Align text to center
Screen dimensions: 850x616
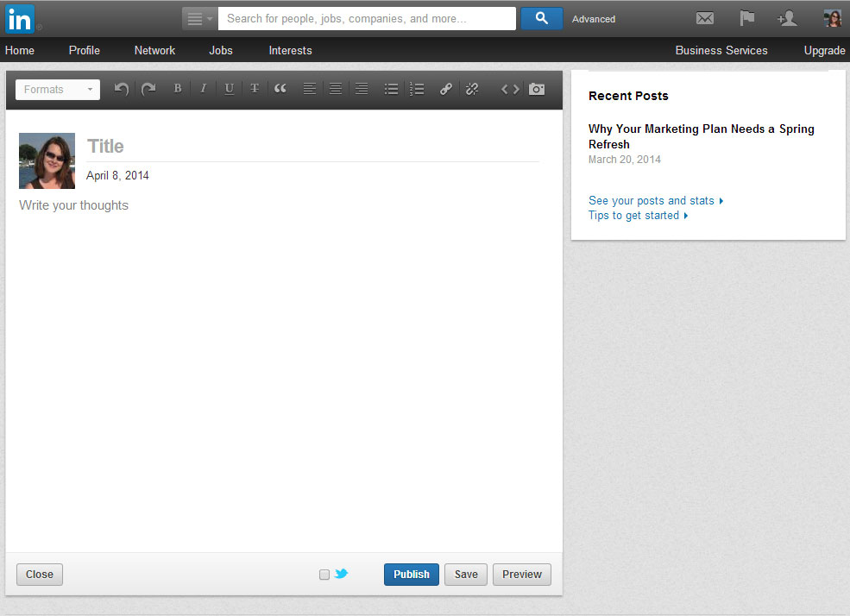click(335, 89)
